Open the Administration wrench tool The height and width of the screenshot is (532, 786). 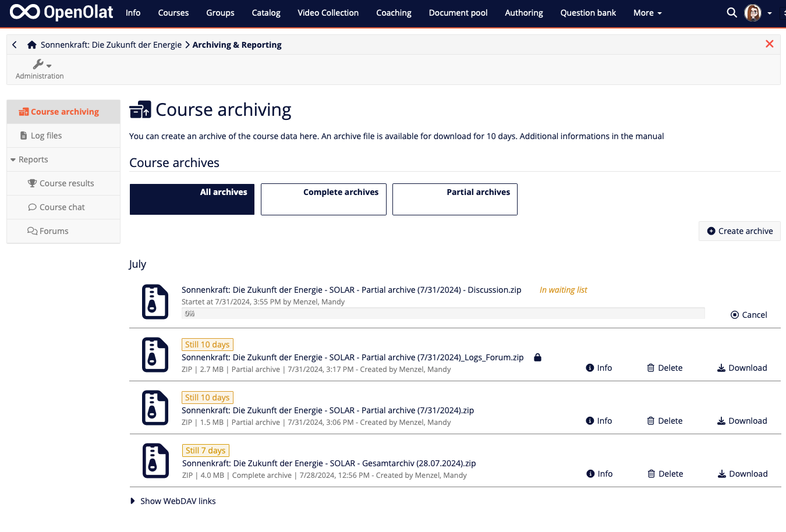(39, 65)
